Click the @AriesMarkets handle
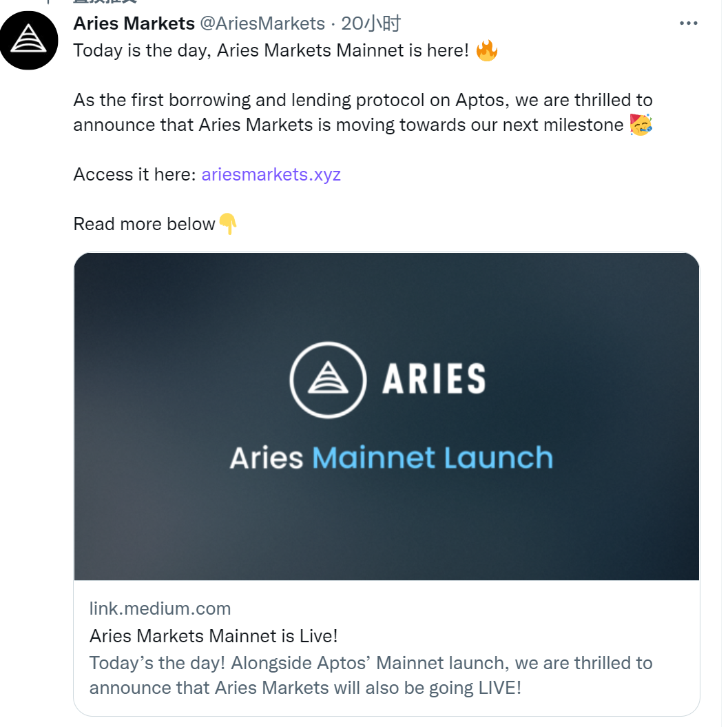Viewport: 728px width, 727px height. coord(262,23)
